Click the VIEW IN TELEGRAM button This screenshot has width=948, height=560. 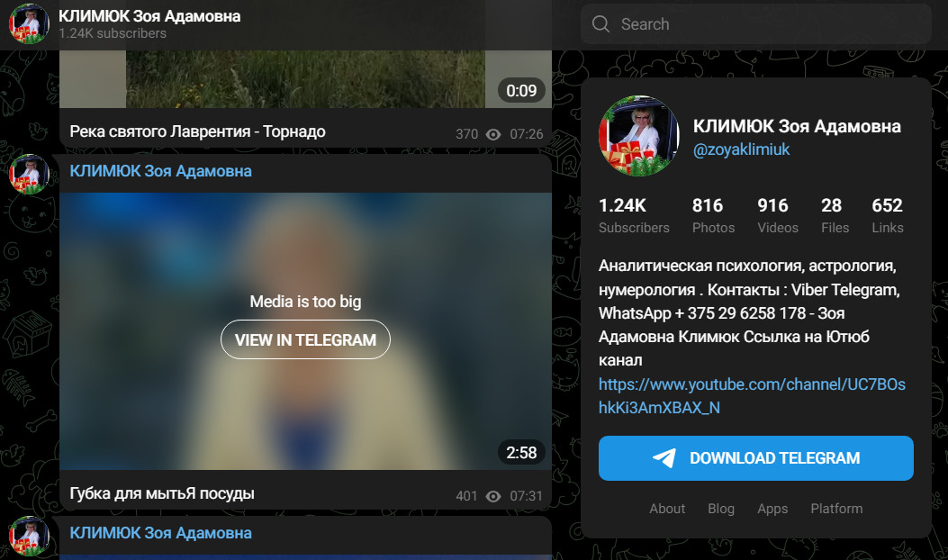305,339
